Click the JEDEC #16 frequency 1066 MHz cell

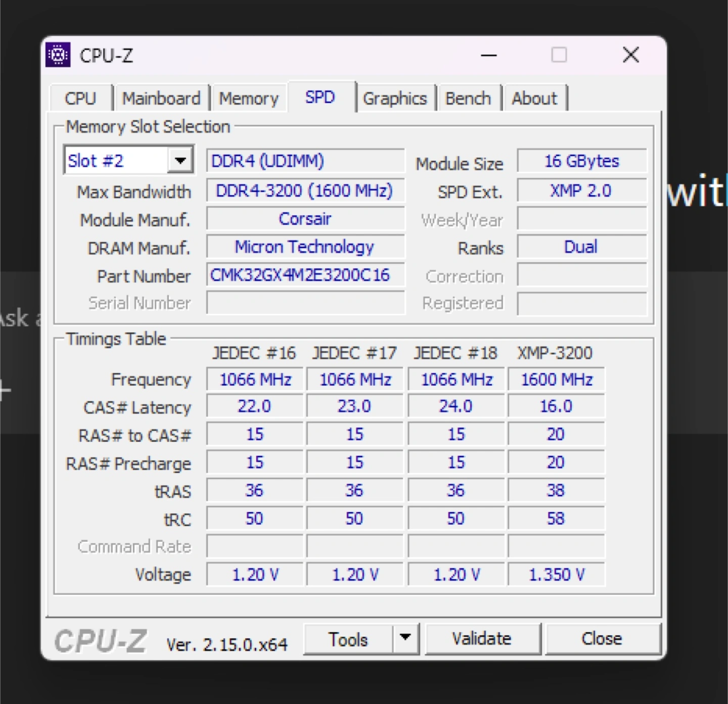pyautogui.click(x=254, y=379)
